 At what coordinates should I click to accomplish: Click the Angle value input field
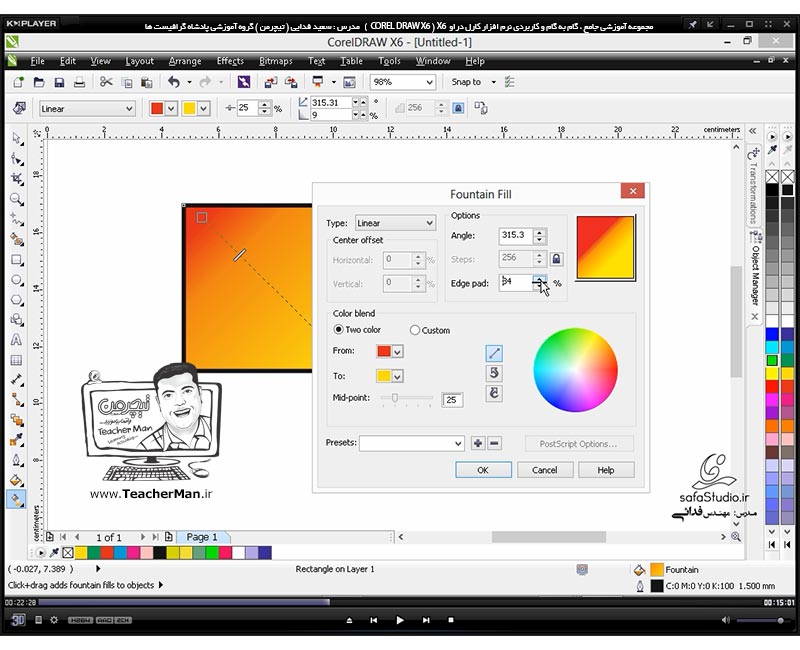coord(516,235)
